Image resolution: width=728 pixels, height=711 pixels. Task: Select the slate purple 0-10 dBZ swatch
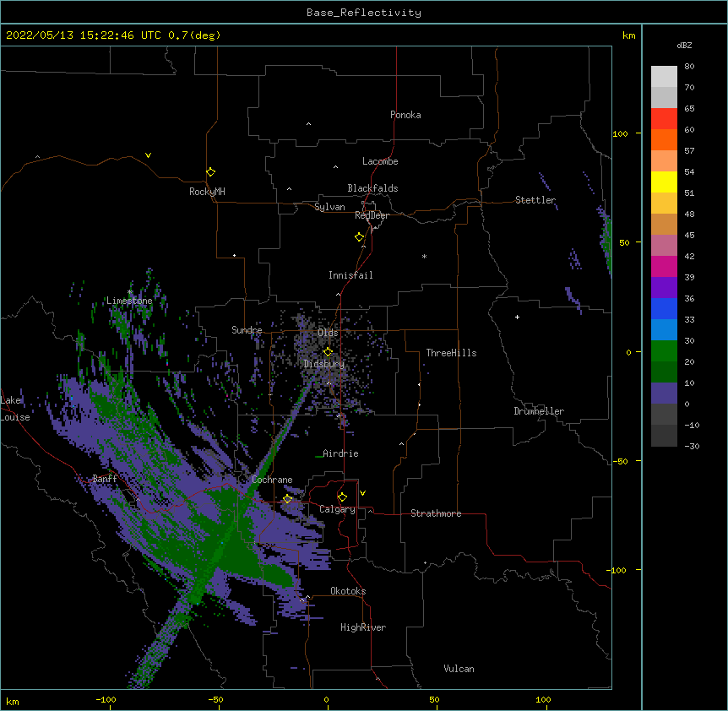[664, 393]
